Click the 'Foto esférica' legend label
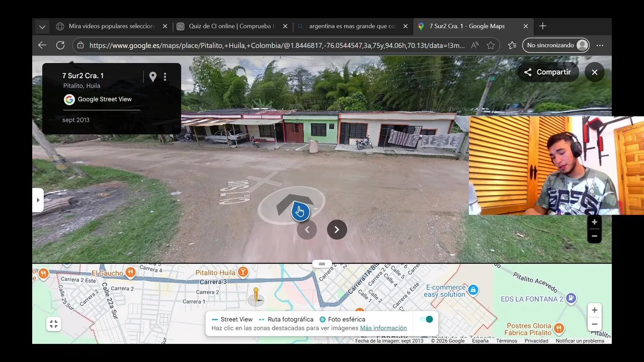644x362 pixels. [347, 319]
